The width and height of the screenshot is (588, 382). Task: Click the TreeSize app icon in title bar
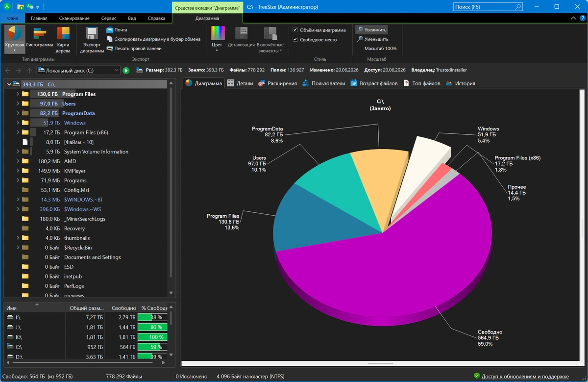[x=7, y=7]
